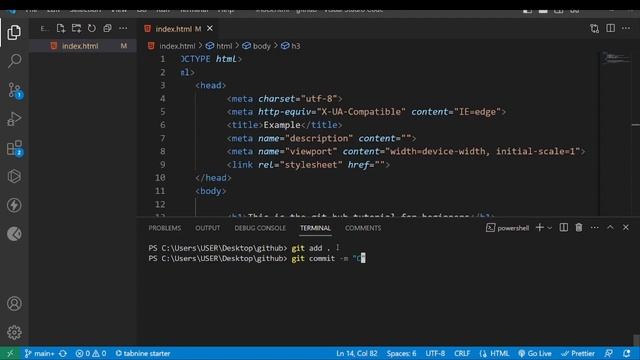Screen dimensions: 640x360
Task: Open terminal panel more actions
Action: coord(594,227)
